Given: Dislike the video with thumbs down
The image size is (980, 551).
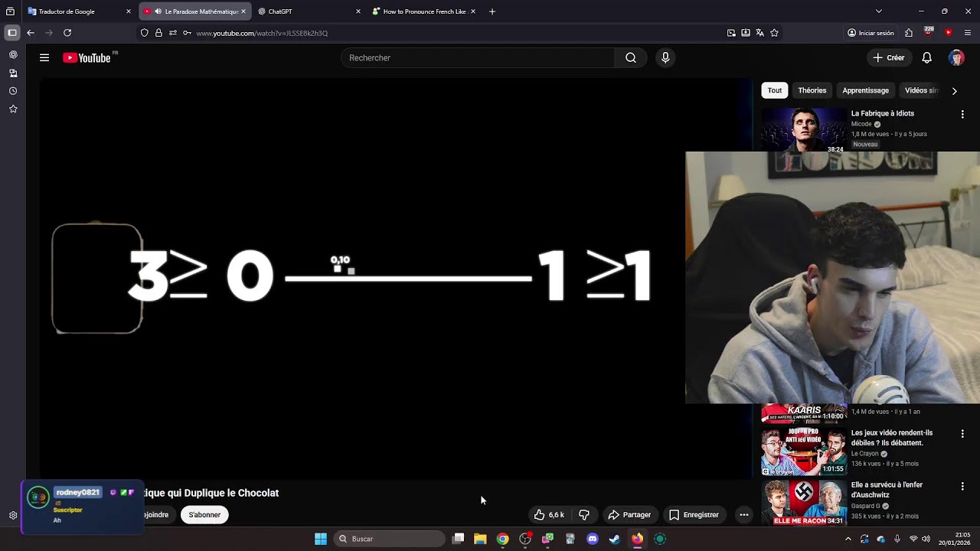Looking at the screenshot, I should (584, 515).
